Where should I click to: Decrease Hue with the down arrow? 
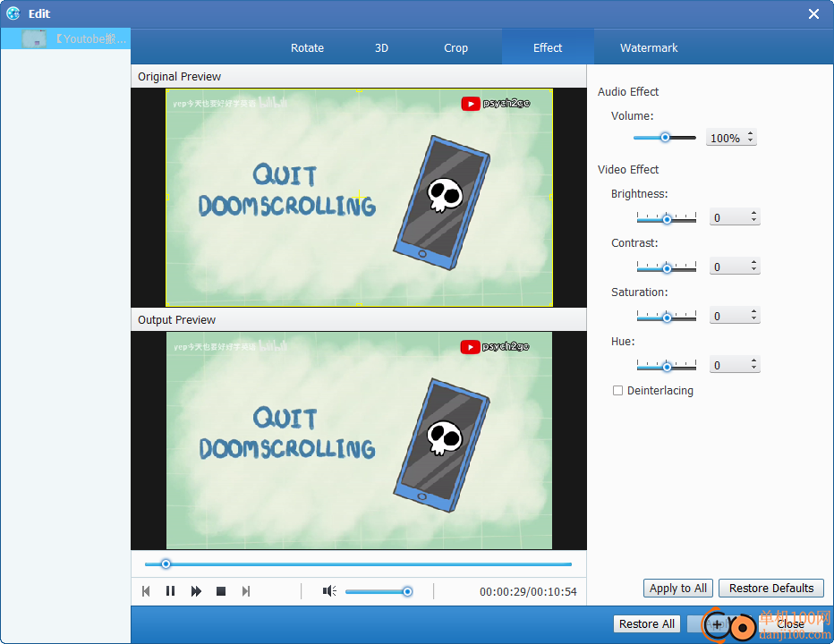(753, 368)
